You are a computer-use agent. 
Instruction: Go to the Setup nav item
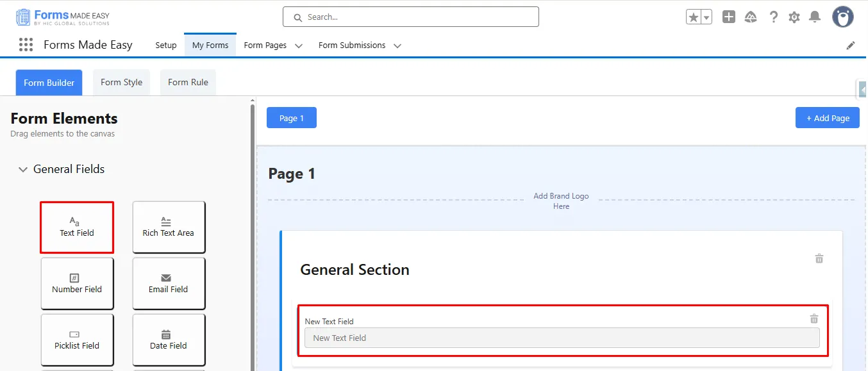pos(166,45)
